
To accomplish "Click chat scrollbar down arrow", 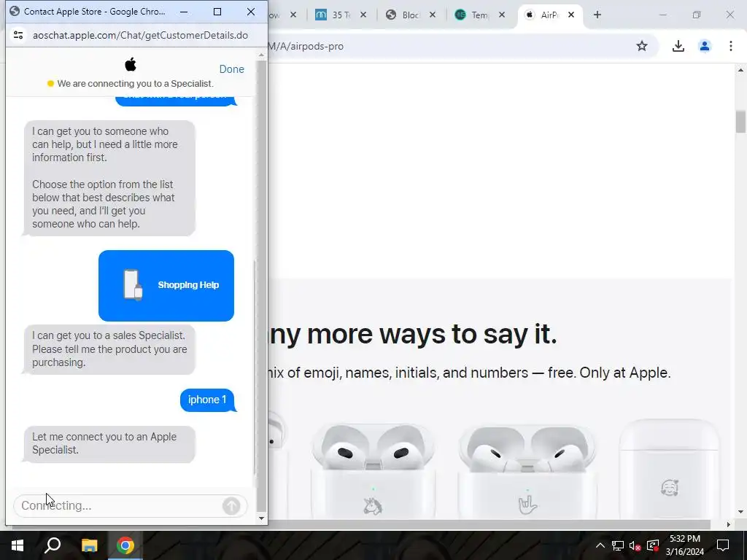I will [261, 518].
